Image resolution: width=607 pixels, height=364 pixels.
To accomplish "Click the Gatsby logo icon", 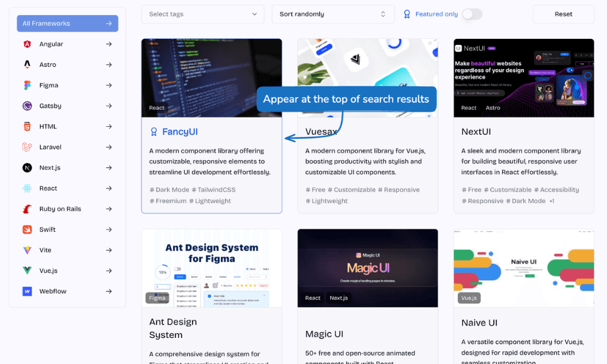I will coord(27,106).
